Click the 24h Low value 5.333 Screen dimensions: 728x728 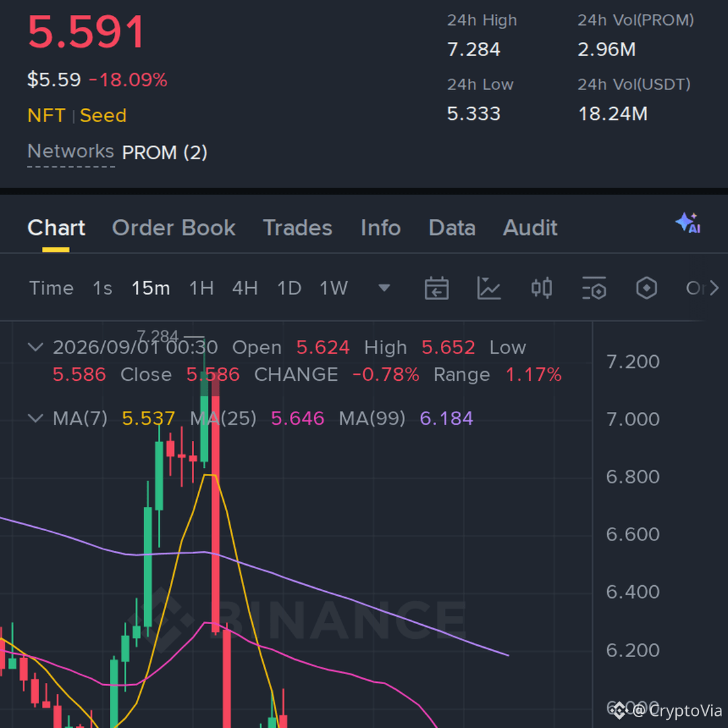(x=474, y=114)
